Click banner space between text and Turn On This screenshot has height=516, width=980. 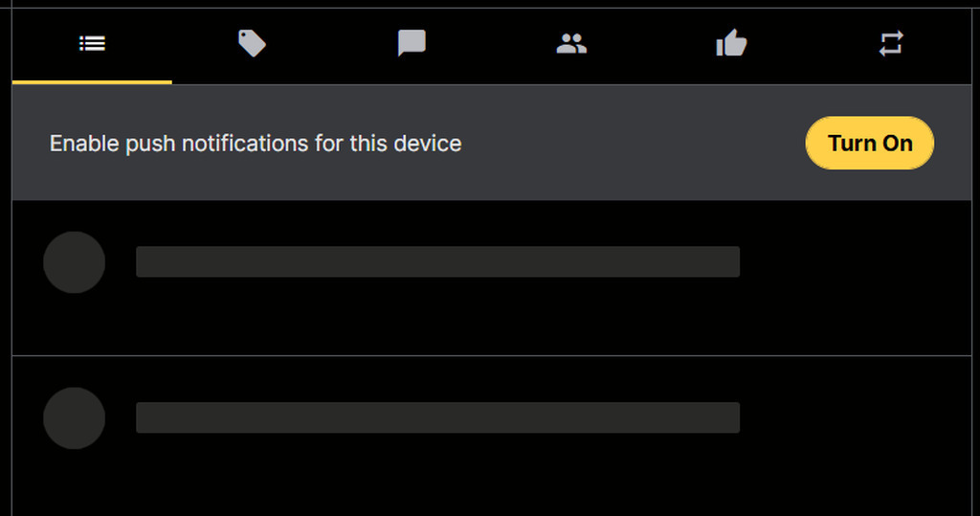[x=634, y=144]
